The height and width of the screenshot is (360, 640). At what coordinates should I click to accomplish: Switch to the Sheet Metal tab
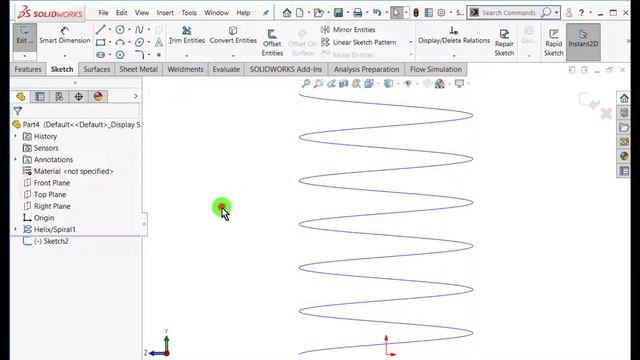tap(138, 69)
